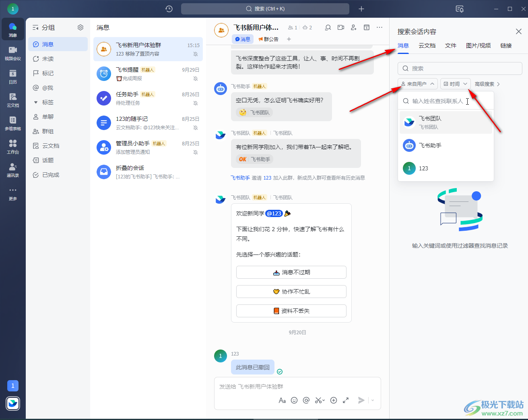Click the @123 mention in welcome card
528x420 pixels.
click(274, 213)
